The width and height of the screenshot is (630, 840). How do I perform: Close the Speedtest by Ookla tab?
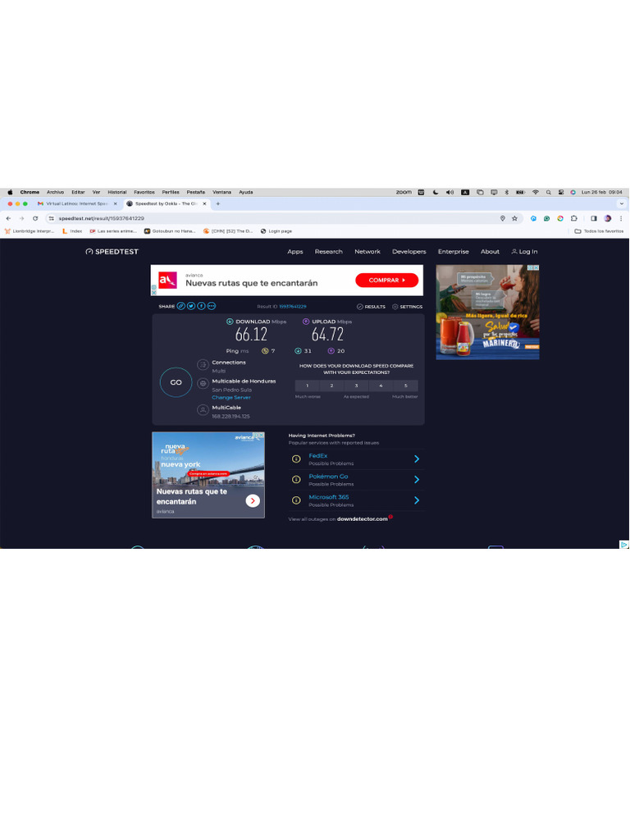204,203
